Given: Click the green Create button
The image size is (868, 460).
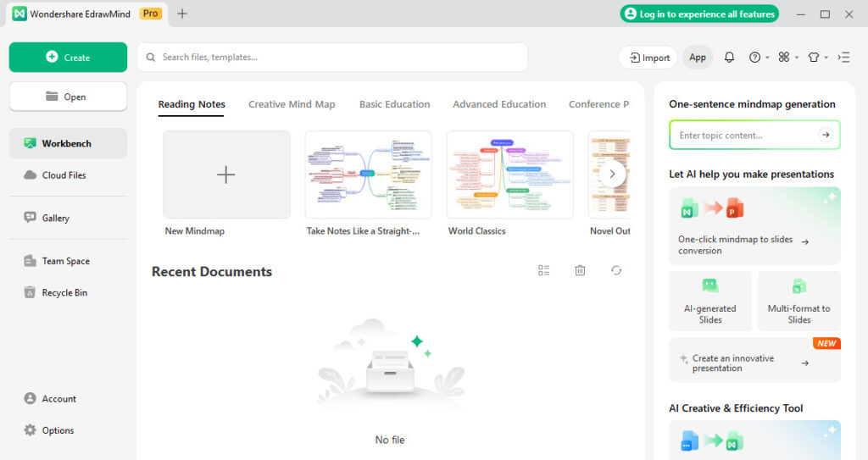Looking at the screenshot, I should tap(68, 57).
